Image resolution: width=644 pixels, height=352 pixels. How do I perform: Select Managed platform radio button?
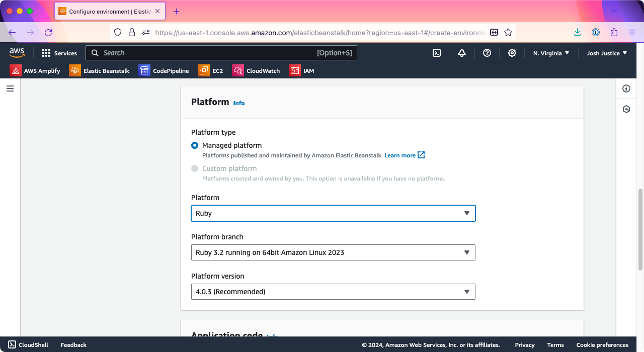(x=195, y=145)
